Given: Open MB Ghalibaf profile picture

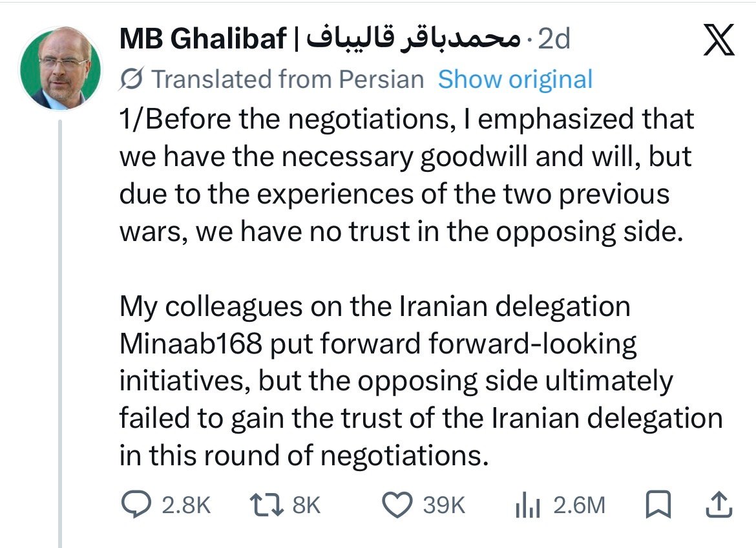Looking at the screenshot, I should pos(61,68).
